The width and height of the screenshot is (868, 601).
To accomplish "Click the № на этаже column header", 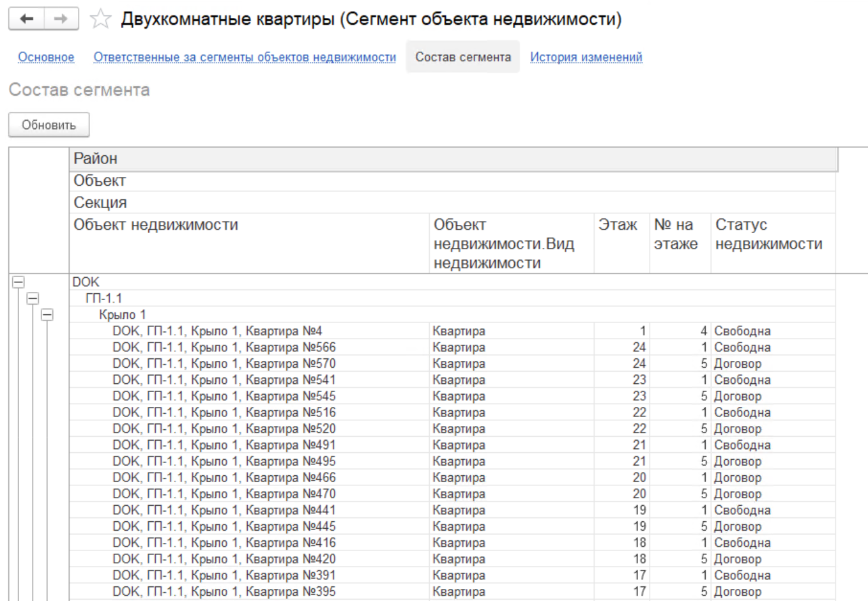I will click(676, 234).
